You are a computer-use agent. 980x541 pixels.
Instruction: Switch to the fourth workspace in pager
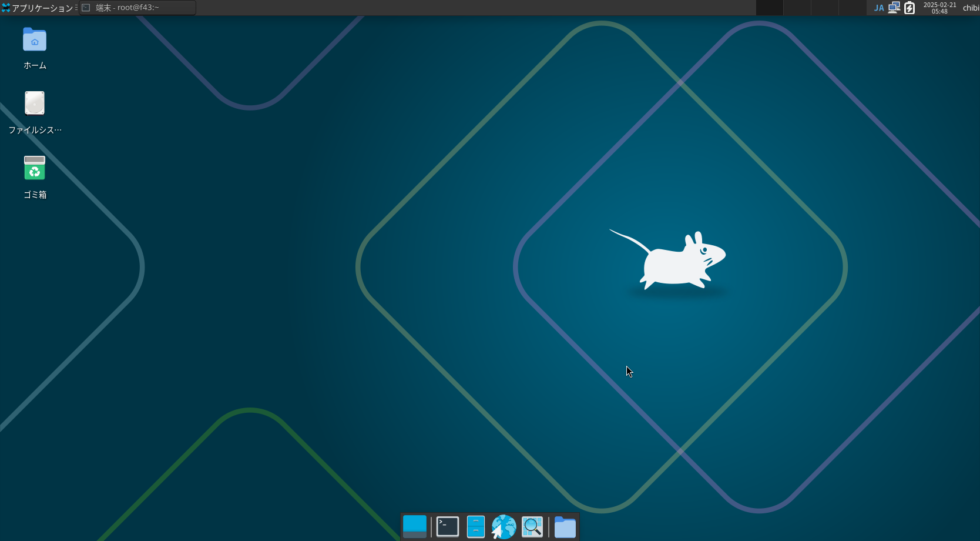pos(852,8)
